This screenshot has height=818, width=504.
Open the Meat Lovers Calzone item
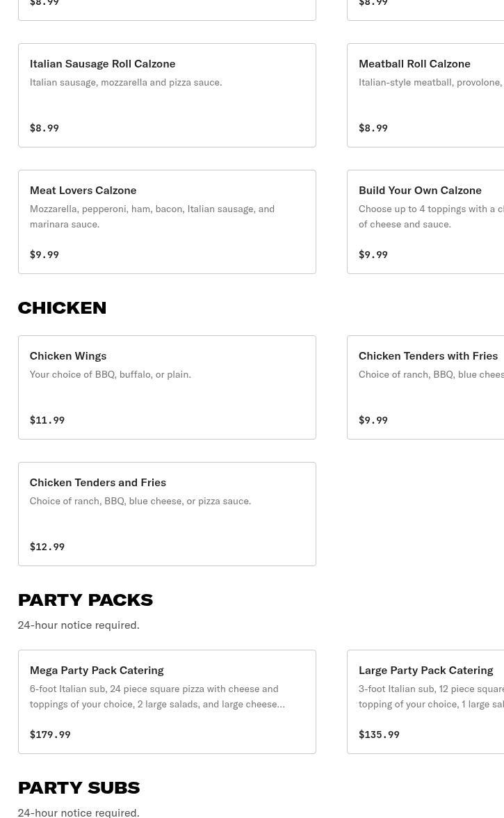(x=167, y=222)
